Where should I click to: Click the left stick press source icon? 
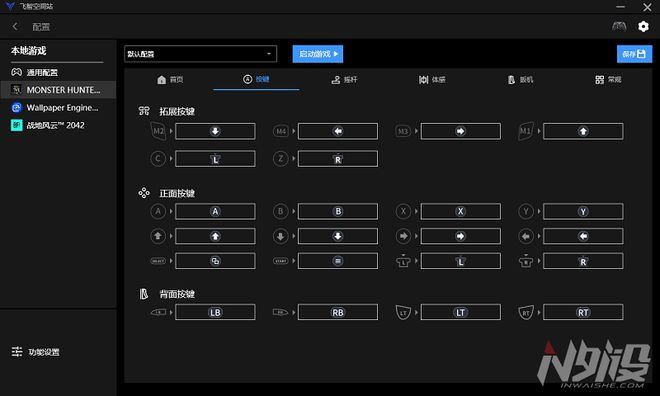pyautogui.click(x=403, y=261)
